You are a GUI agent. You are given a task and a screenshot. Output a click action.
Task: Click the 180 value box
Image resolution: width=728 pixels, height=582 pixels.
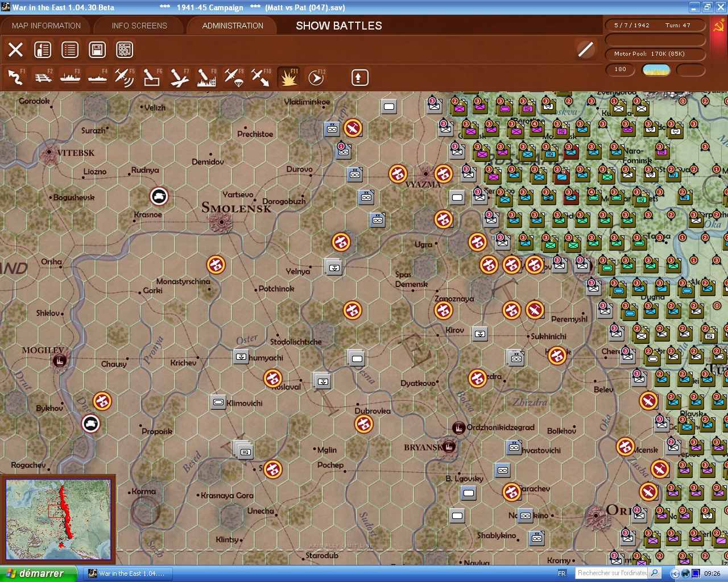pyautogui.click(x=621, y=69)
